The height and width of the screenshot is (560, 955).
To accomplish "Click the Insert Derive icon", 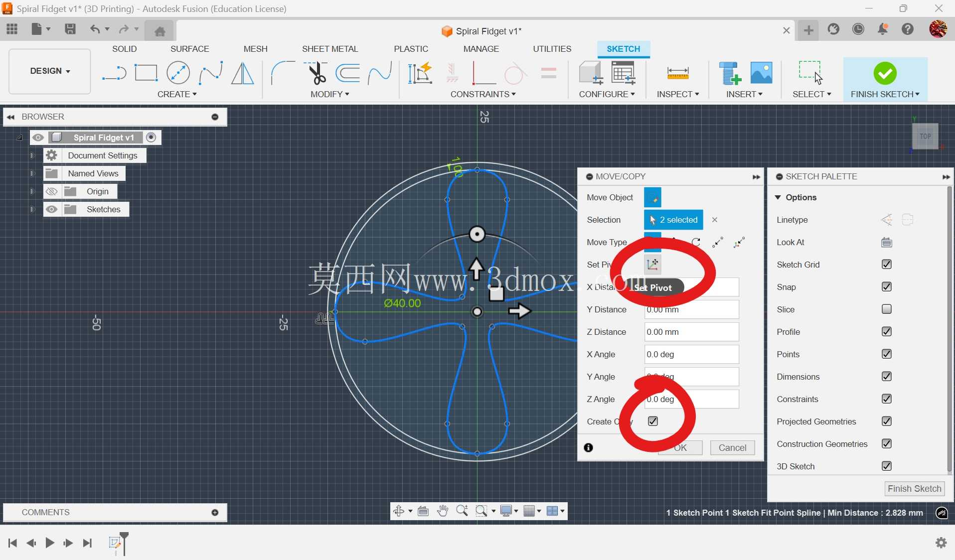I will 730,73.
